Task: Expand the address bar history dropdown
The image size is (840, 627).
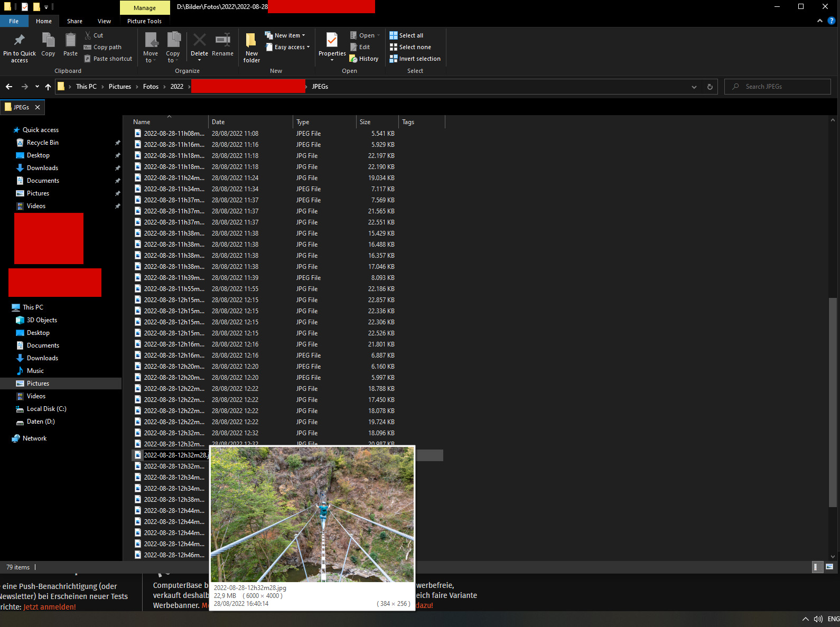Action: click(x=694, y=87)
